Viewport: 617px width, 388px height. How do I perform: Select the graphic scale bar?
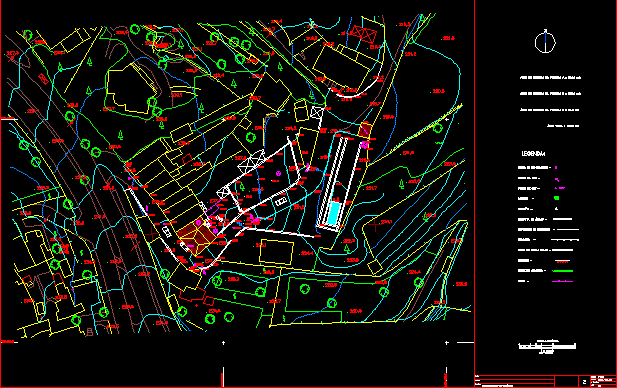click(x=547, y=346)
